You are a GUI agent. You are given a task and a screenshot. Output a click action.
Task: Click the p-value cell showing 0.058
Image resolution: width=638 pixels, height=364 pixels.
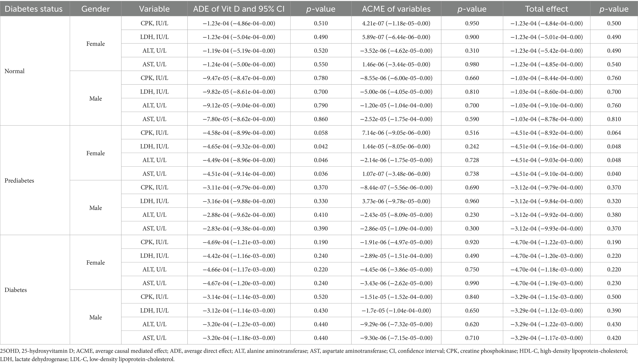click(321, 133)
